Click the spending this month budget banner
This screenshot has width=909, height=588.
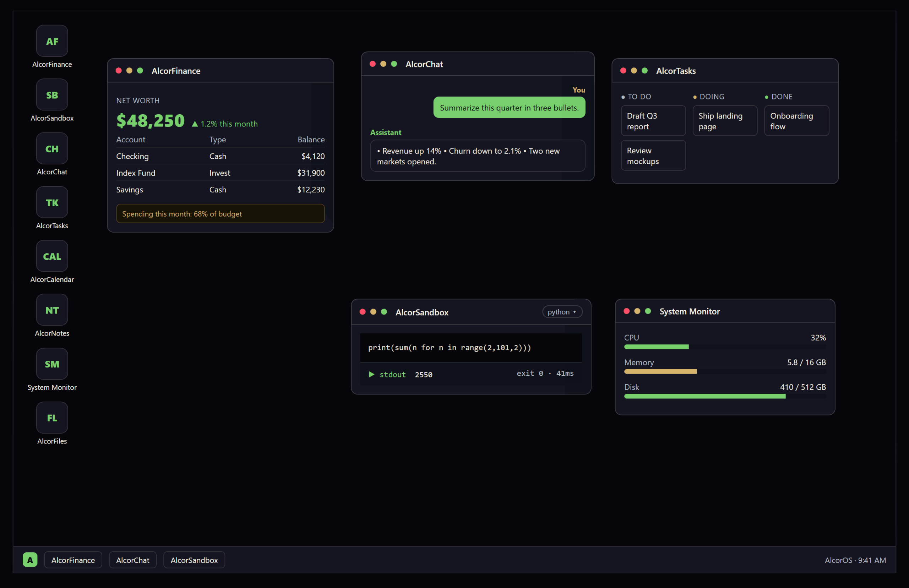220,213
